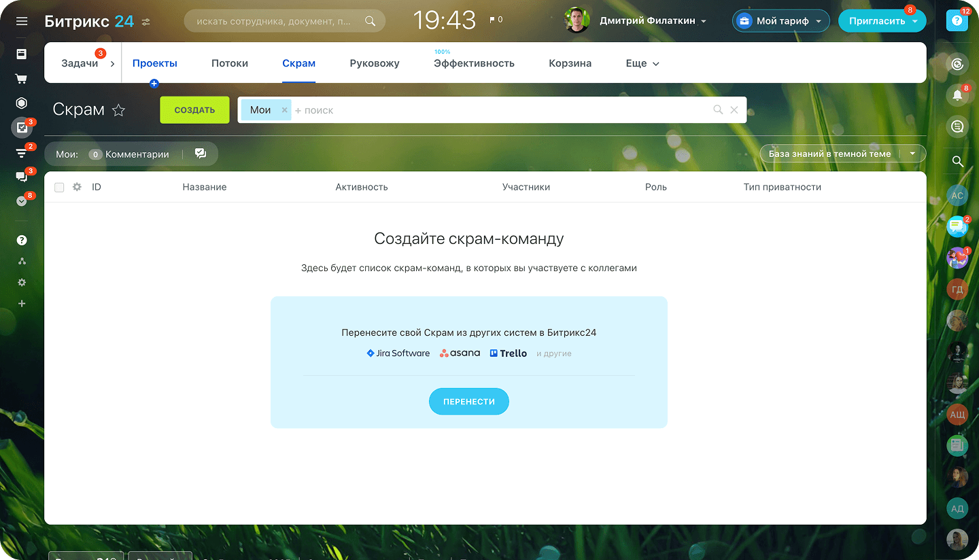This screenshot has height=560, width=979.
Task: Click the green "СОЗДАТЬ" button
Action: [x=194, y=110]
